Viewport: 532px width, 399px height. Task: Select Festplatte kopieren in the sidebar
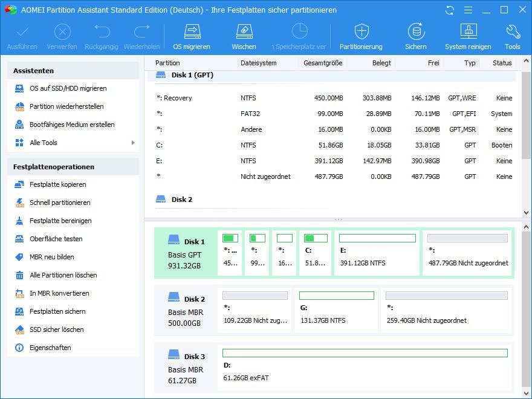click(58, 184)
